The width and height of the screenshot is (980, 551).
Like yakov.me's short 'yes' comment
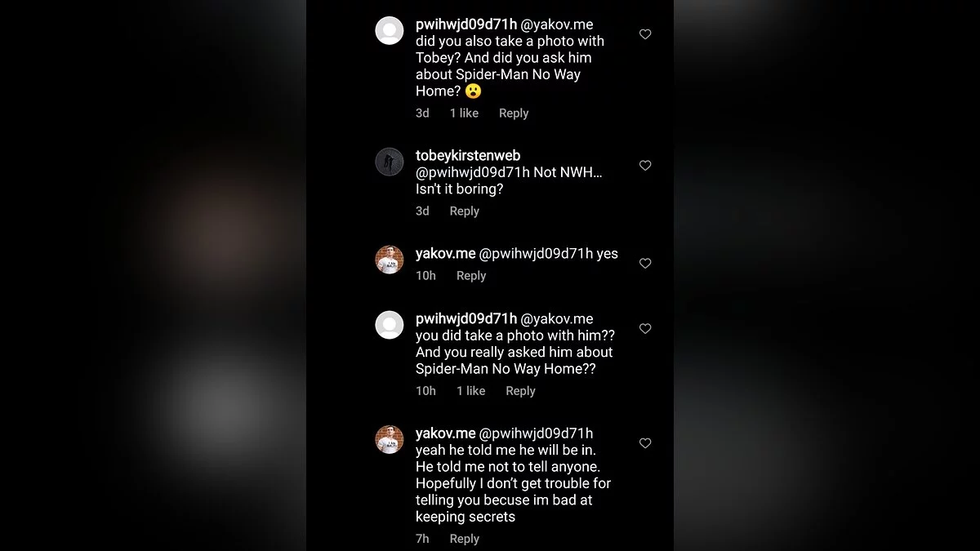[x=645, y=264]
